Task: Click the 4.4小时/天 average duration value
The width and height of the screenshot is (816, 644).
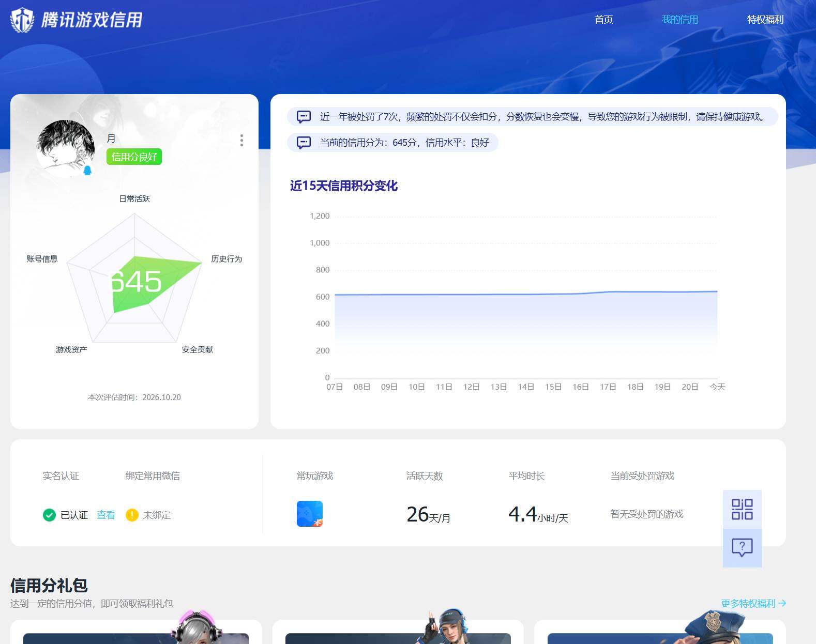Action: click(538, 515)
